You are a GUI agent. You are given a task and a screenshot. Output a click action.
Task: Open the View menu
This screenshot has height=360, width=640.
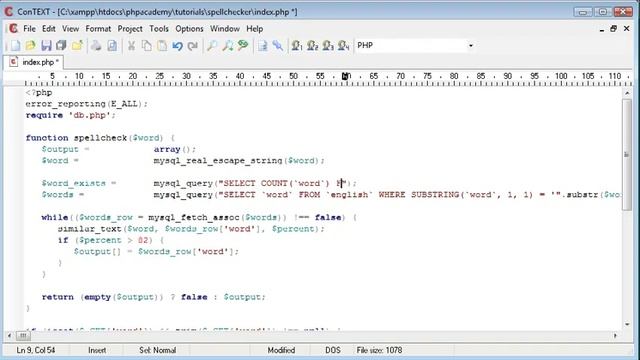pyautogui.click(x=71, y=29)
